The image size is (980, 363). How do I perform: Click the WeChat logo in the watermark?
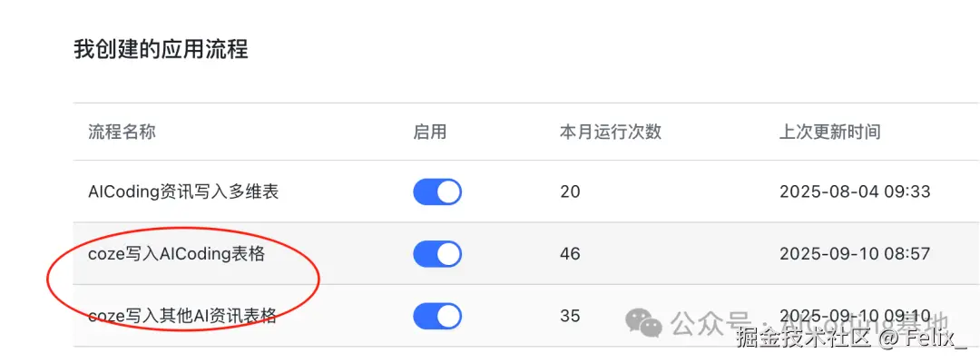pyautogui.click(x=644, y=321)
